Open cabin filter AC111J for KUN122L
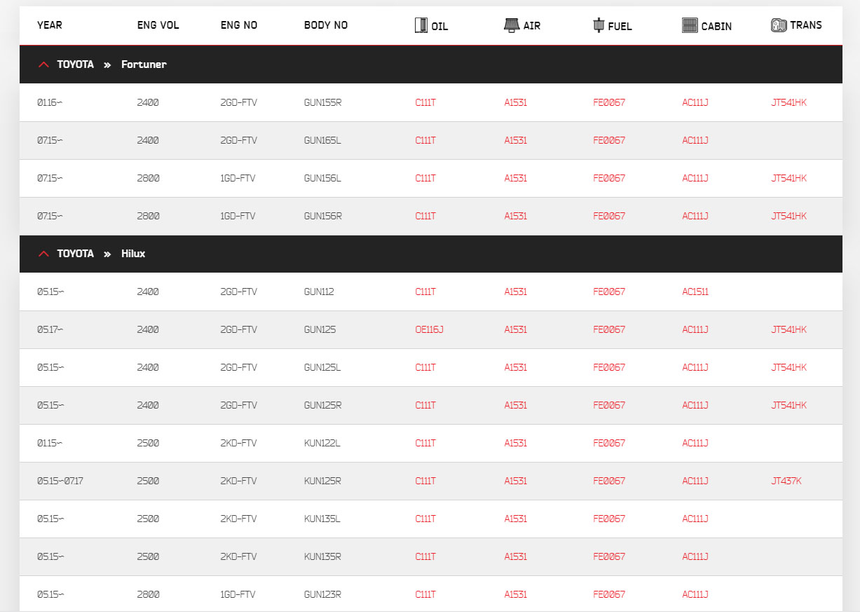This screenshot has height=616, width=860. click(x=695, y=443)
